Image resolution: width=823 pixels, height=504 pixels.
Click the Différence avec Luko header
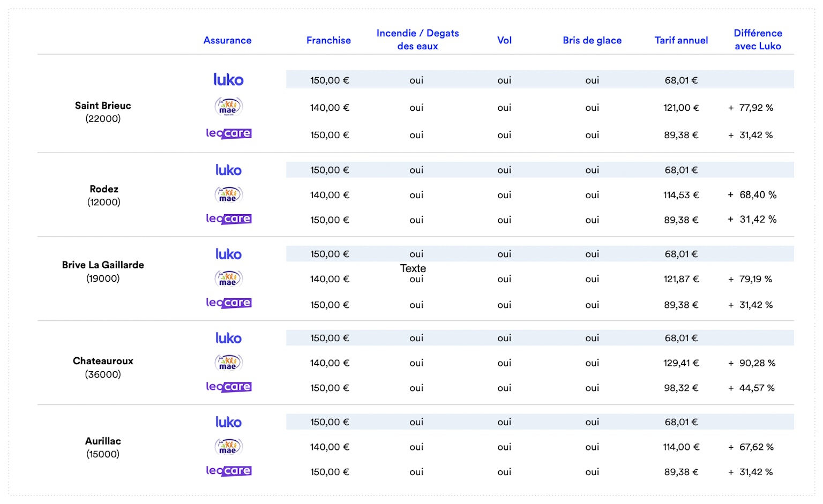click(758, 40)
